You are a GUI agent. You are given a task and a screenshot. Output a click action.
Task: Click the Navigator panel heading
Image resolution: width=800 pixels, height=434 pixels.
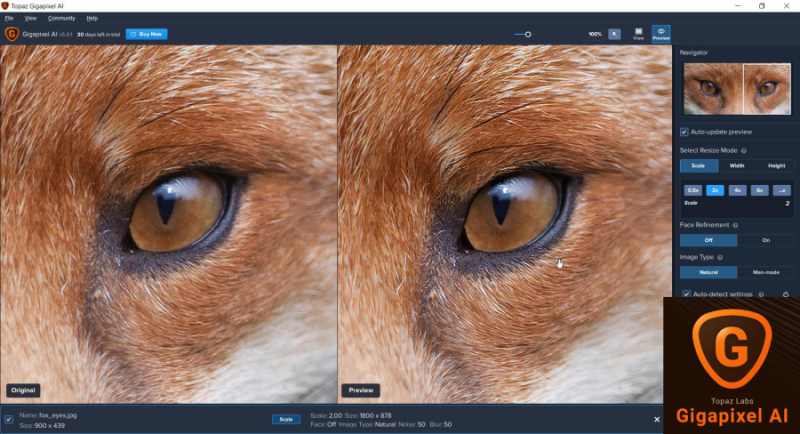click(693, 53)
